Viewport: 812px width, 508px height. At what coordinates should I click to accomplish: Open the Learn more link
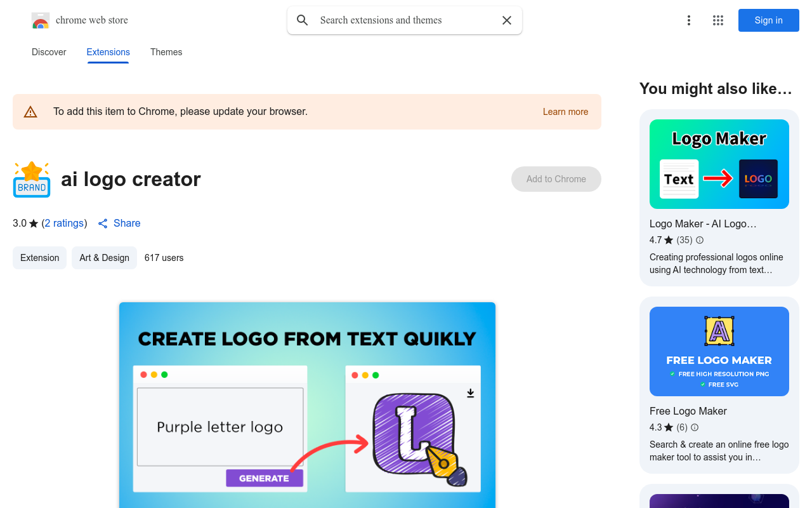coord(565,112)
